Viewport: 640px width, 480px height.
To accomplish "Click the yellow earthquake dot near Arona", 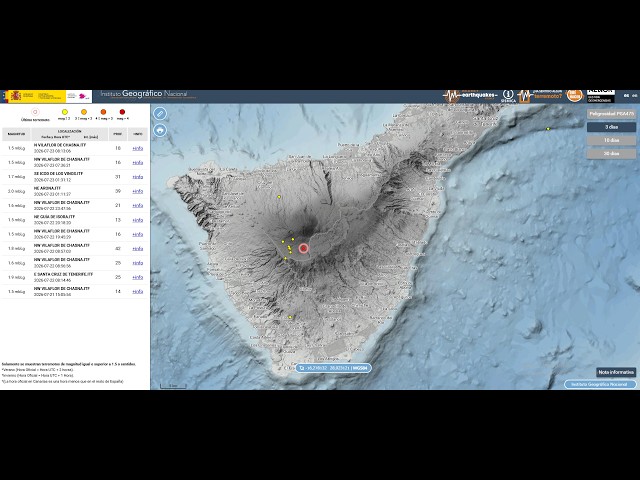I will [x=290, y=317].
